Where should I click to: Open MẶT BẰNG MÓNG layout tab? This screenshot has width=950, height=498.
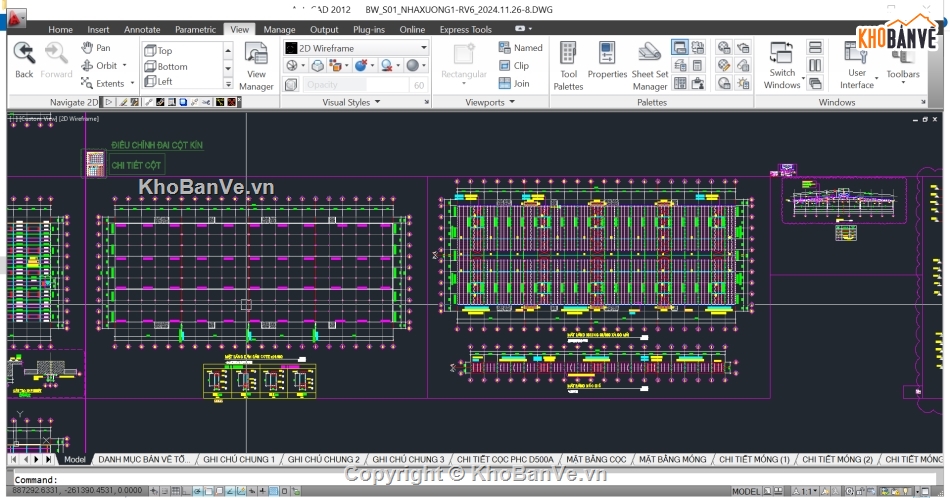(x=673, y=459)
